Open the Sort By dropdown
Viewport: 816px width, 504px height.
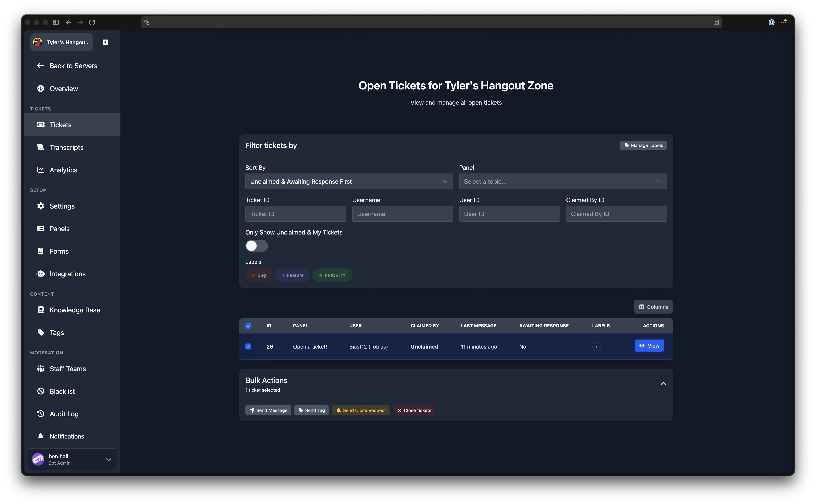coord(349,182)
